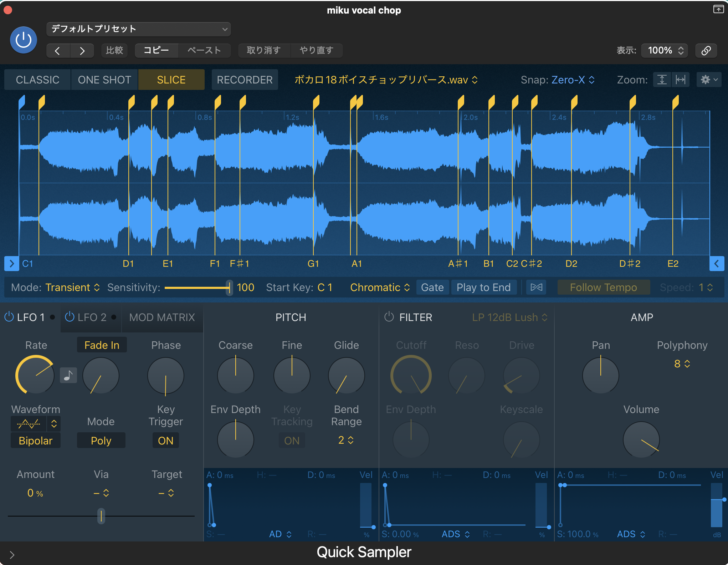Change Snap Zero-X setting

pyautogui.click(x=573, y=80)
